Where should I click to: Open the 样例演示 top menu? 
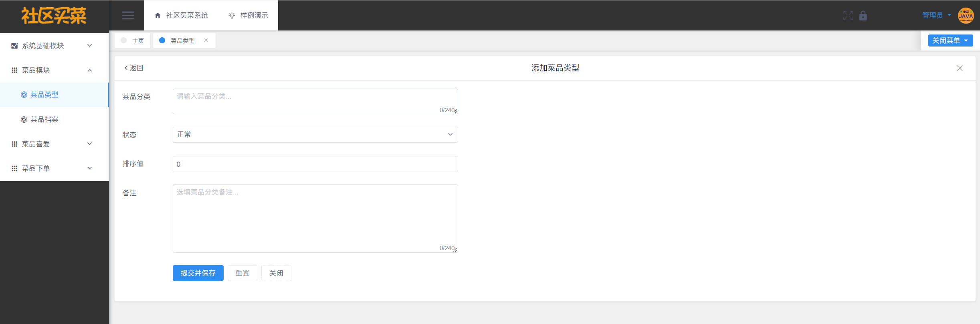[249, 15]
